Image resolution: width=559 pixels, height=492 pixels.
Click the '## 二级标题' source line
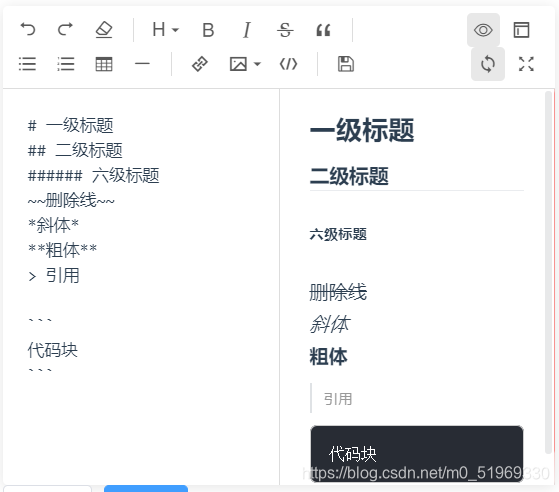[75, 150]
